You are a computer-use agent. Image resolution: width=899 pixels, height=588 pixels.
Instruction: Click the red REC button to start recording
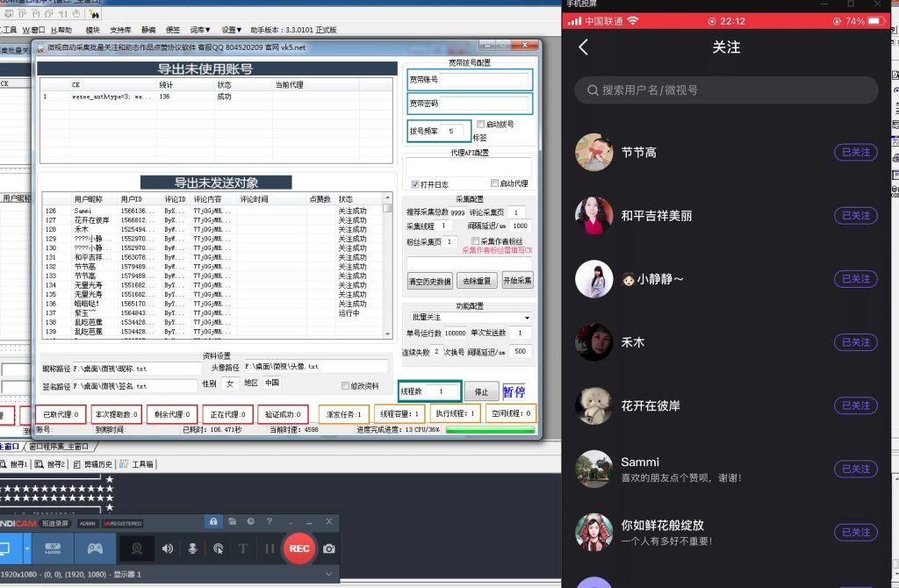tap(298, 548)
